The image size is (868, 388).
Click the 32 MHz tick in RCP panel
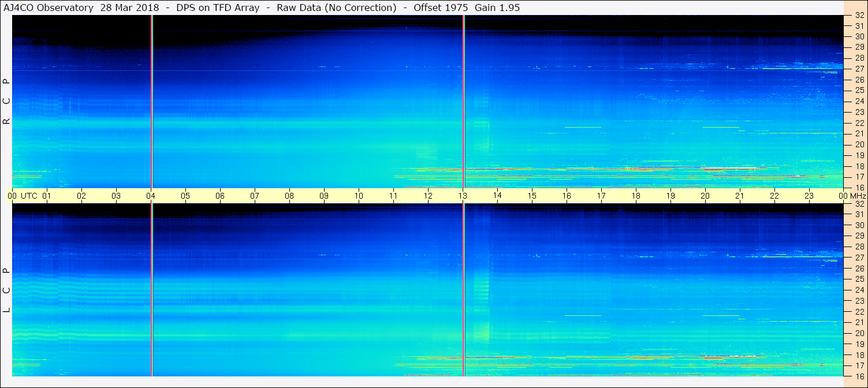tap(859, 16)
